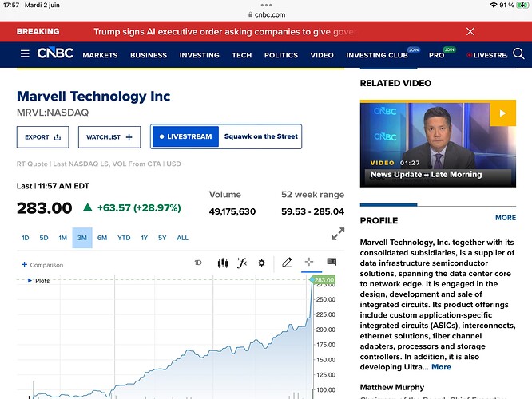Image resolution: width=532 pixels, height=399 pixels.
Task: Tap the battery status icon
Action: point(522,5)
